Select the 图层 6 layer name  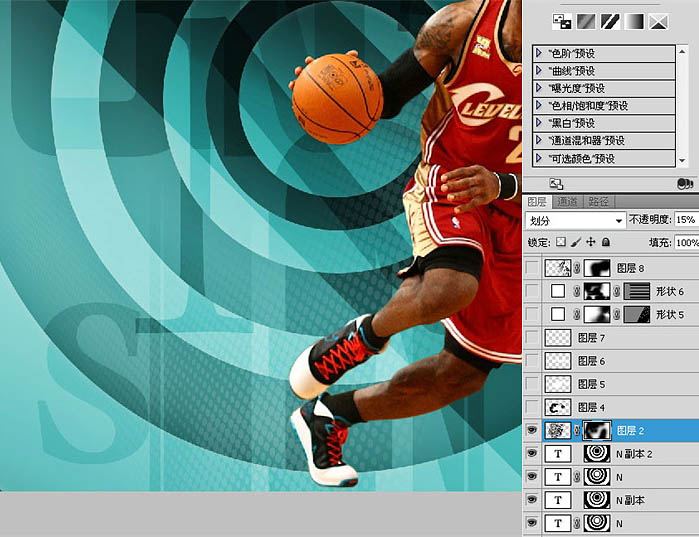pos(591,361)
